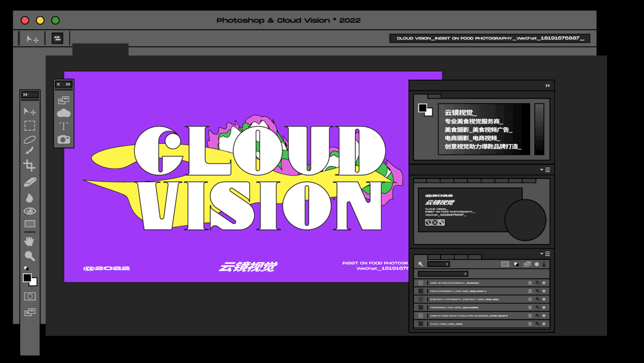Toggle the circle on the CREATIVE VISION HELPS row
This screenshot has height=363, width=644.
[x=544, y=316]
